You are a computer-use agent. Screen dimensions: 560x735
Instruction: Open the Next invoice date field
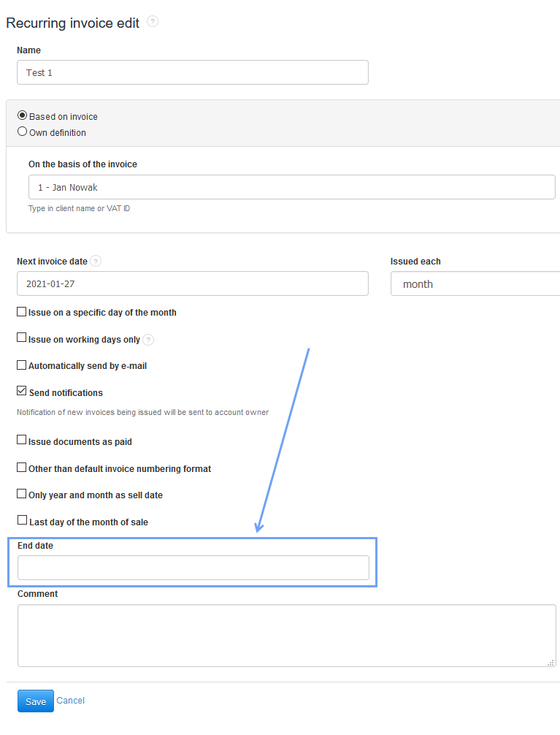pos(192,283)
